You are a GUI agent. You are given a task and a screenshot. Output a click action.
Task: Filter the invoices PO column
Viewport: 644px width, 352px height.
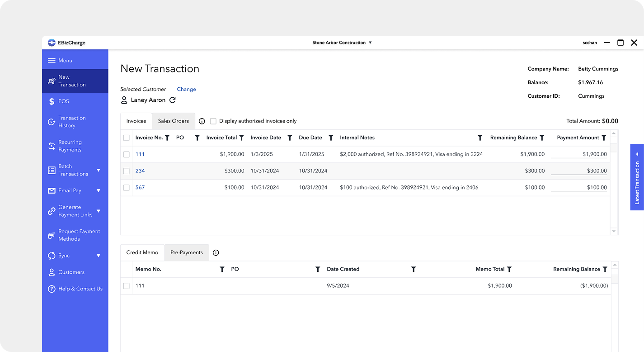[x=197, y=138]
